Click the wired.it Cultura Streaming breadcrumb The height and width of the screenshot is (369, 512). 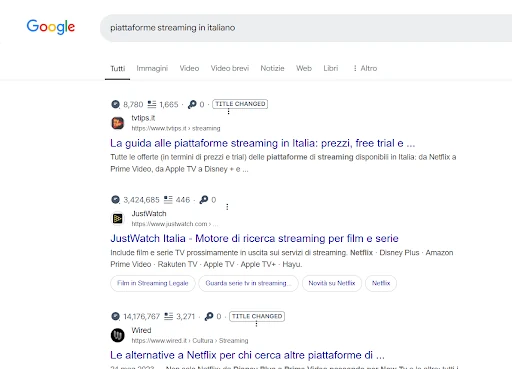(x=190, y=341)
